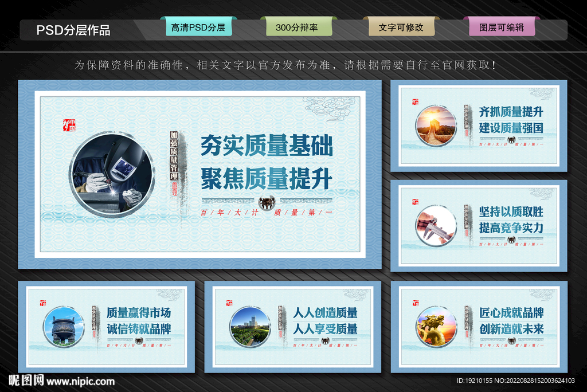Click the red seal in the 齐抓质量提升 poster
The height and width of the screenshot is (392, 587).
click(x=415, y=102)
